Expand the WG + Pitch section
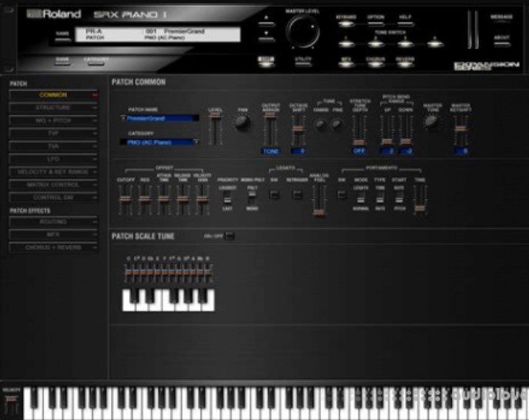Viewport: 529px width, 420px height. (53, 121)
